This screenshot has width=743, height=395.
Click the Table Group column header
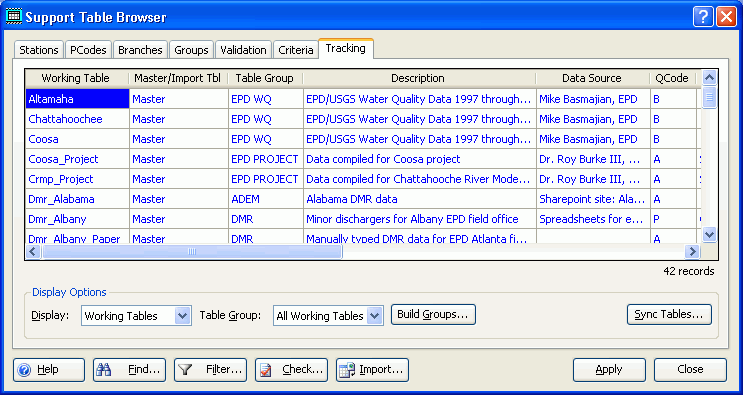click(265, 78)
